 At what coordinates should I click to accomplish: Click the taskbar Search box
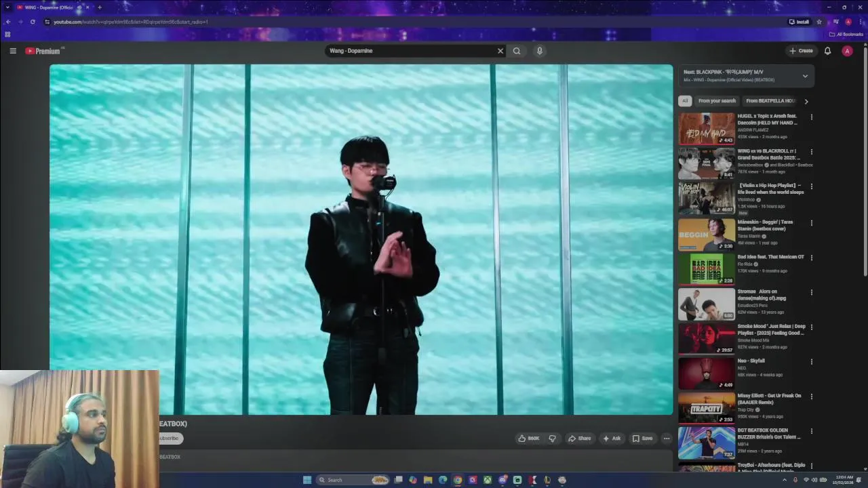coord(353,480)
